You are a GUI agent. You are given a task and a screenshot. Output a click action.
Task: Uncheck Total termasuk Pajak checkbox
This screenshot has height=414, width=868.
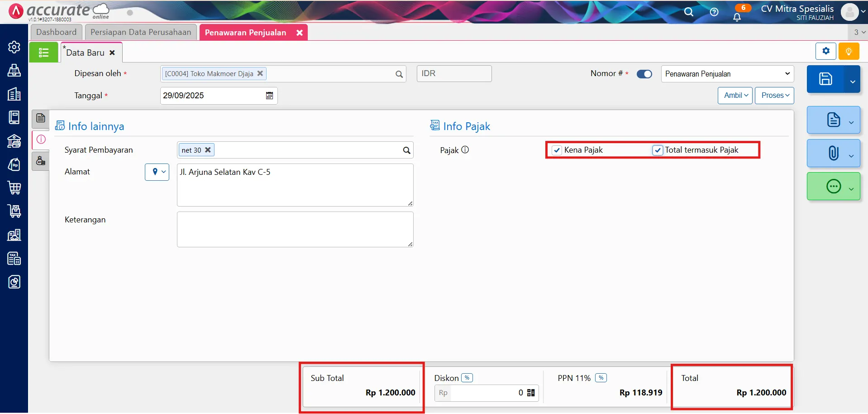658,150
